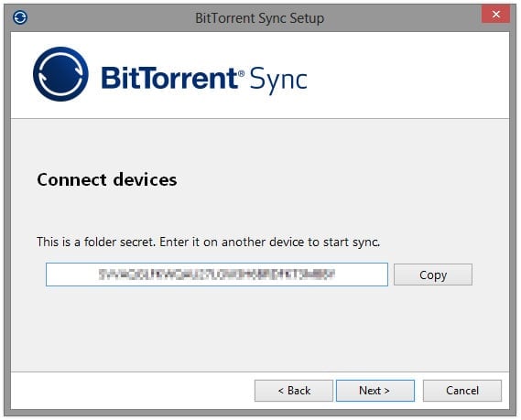
Task: Click the BitTorrent wordmark in the banner
Action: 169,78
